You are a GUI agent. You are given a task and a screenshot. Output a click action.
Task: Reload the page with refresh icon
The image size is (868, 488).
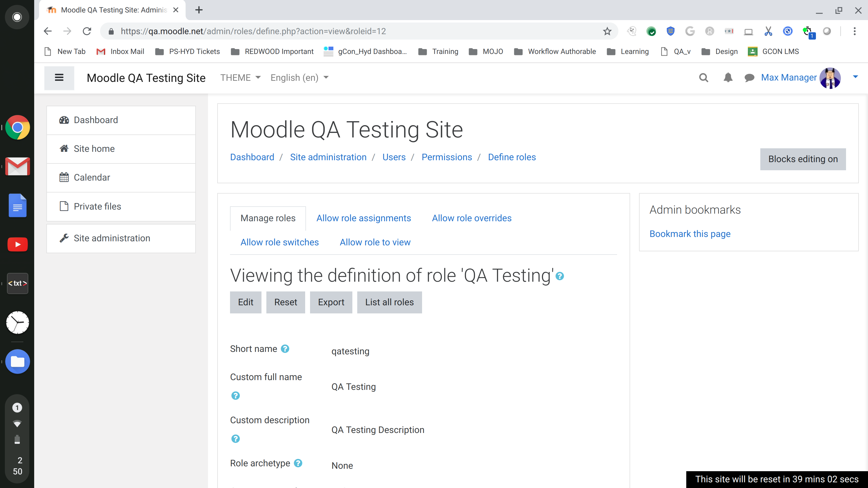click(x=87, y=31)
